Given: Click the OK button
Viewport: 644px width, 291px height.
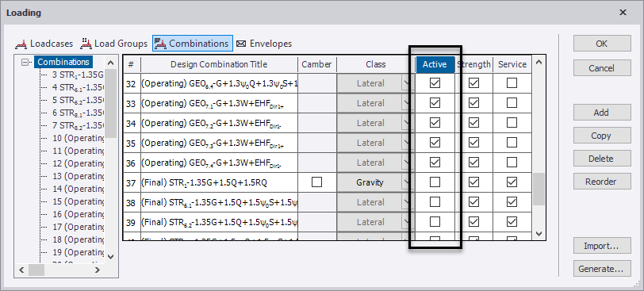Looking at the screenshot, I should pyautogui.click(x=602, y=44).
